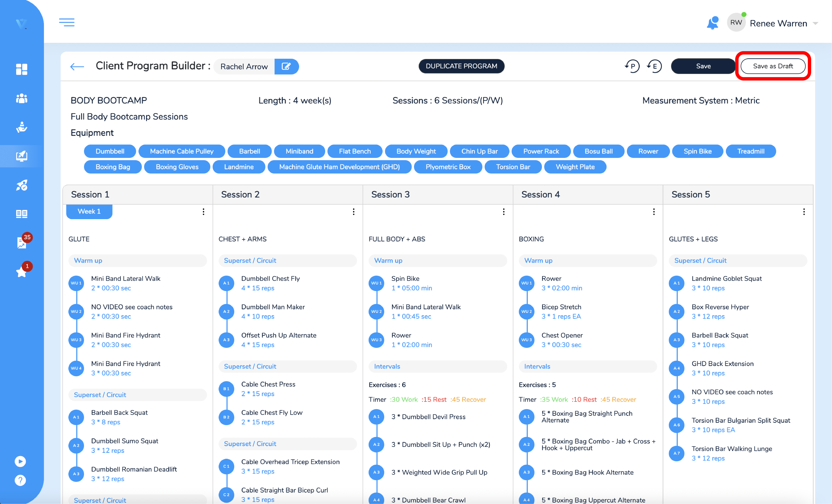Click the undo E icon
This screenshot has height=504, width=832.
(x=654, y=66)
